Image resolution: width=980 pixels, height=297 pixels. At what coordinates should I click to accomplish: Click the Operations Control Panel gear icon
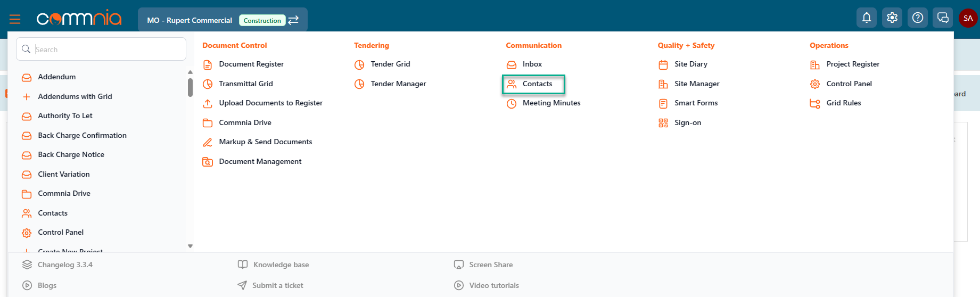(x=815, y=84)
